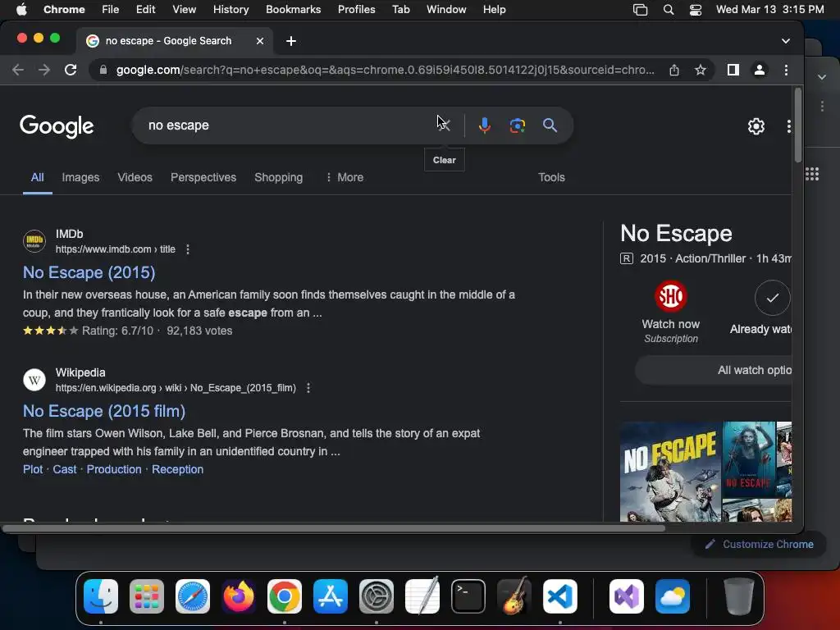Viewport: 840px width, 630px height.
Task: Submit search with the magnifying glass icon
Action: 550,126
